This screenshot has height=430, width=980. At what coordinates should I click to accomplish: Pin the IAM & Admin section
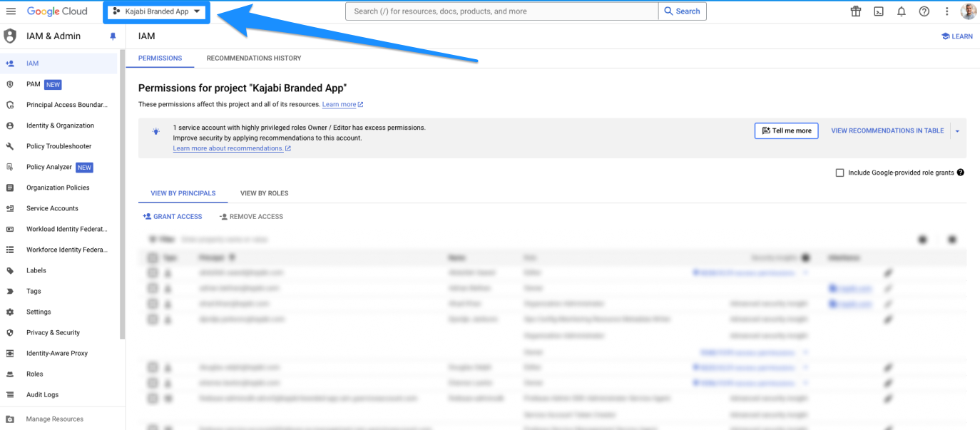click(112, 36)
